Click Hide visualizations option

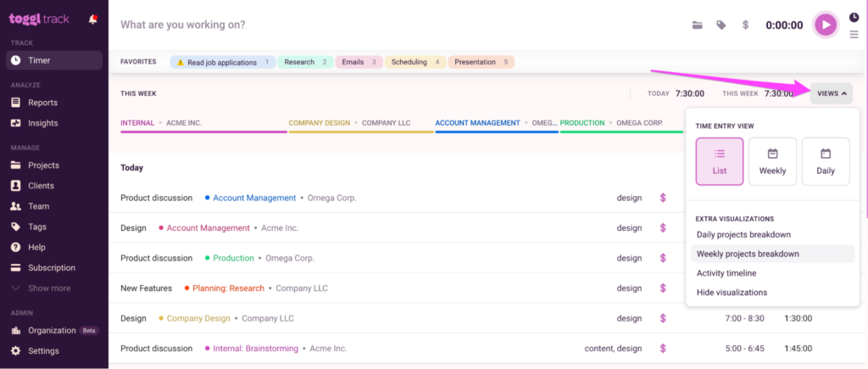click(732, 293)
